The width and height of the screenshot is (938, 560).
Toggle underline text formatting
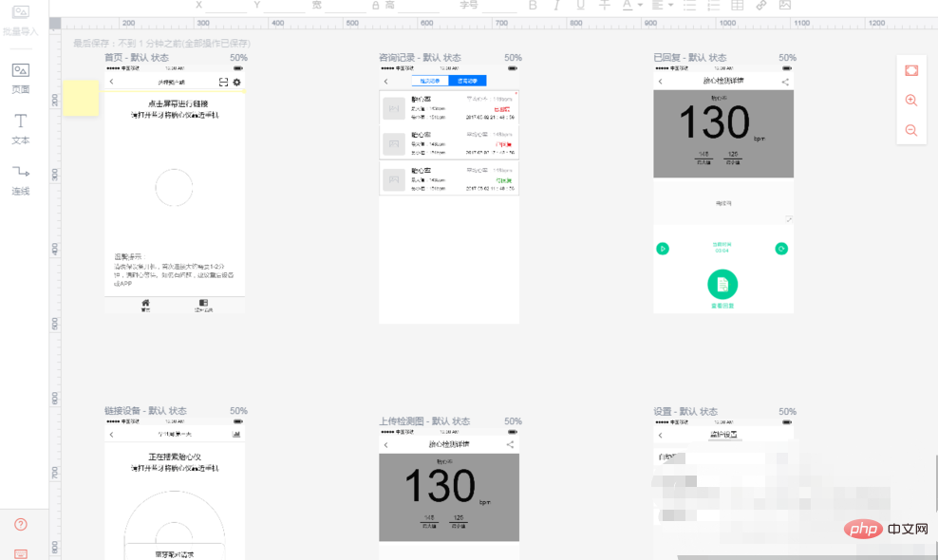point(580,5)
